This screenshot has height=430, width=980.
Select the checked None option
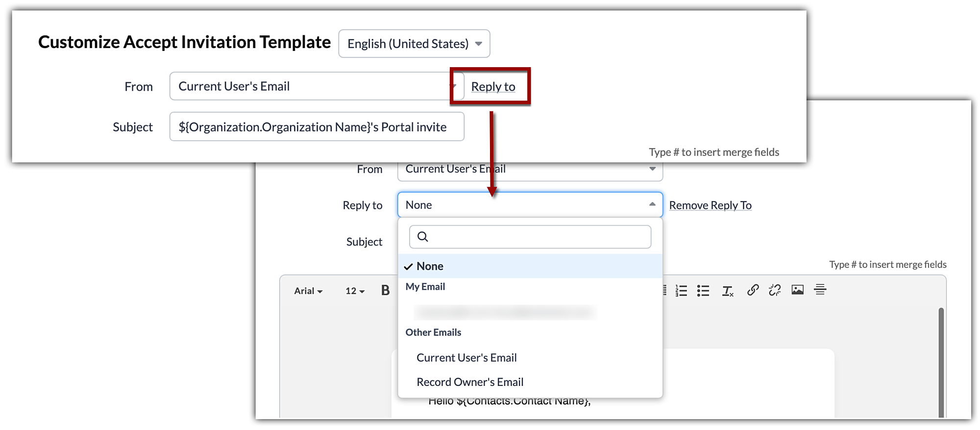click(x=430, y=266)
